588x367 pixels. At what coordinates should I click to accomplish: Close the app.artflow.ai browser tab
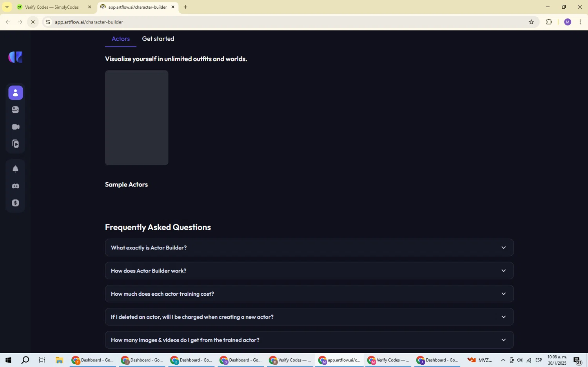click(173, 7)
